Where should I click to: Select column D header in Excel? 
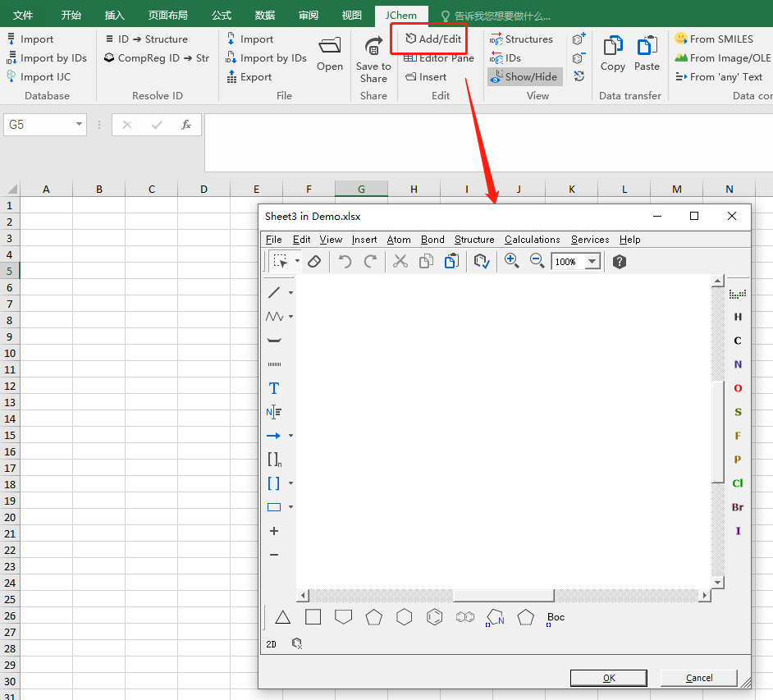point(204,190)
